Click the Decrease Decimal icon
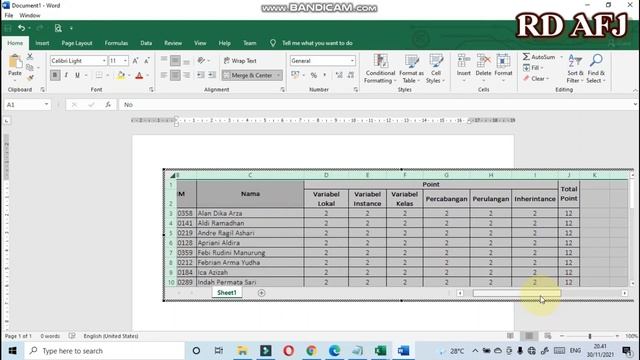Image resolution: width=640 pixels, height=360 pixels. click(351, 75)
